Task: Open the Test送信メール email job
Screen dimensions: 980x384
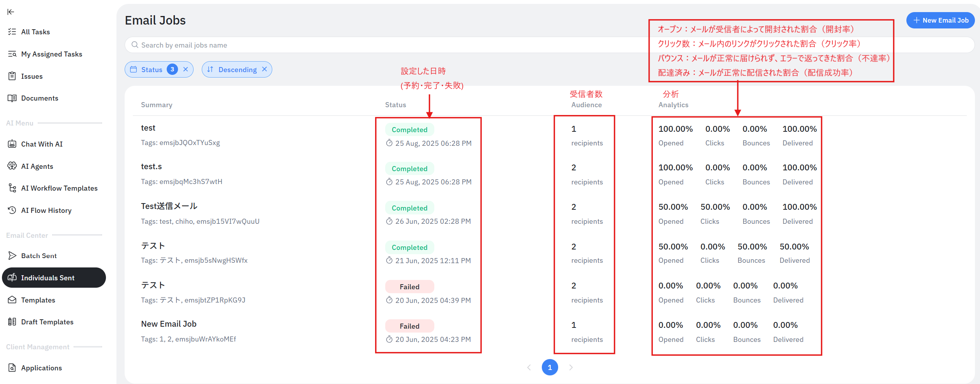Action: tap(169, 206)
